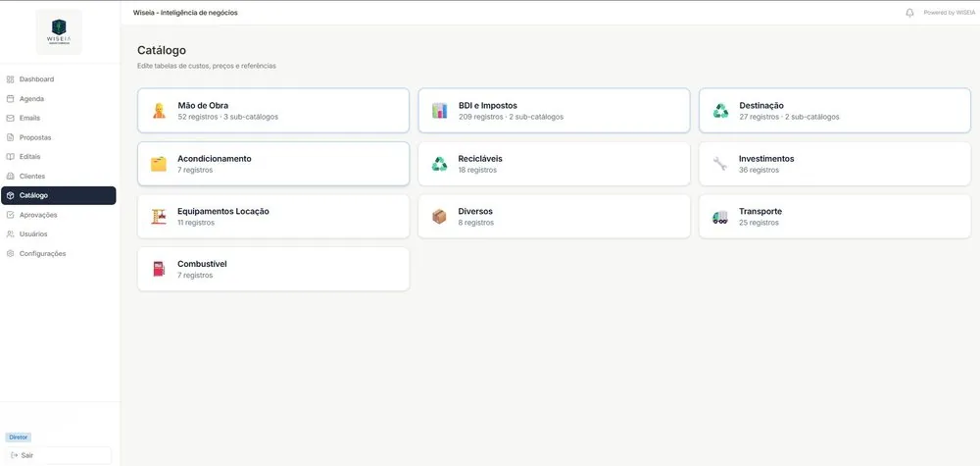
Task: Open the Mão de Obra title
Action: point(203,106)
